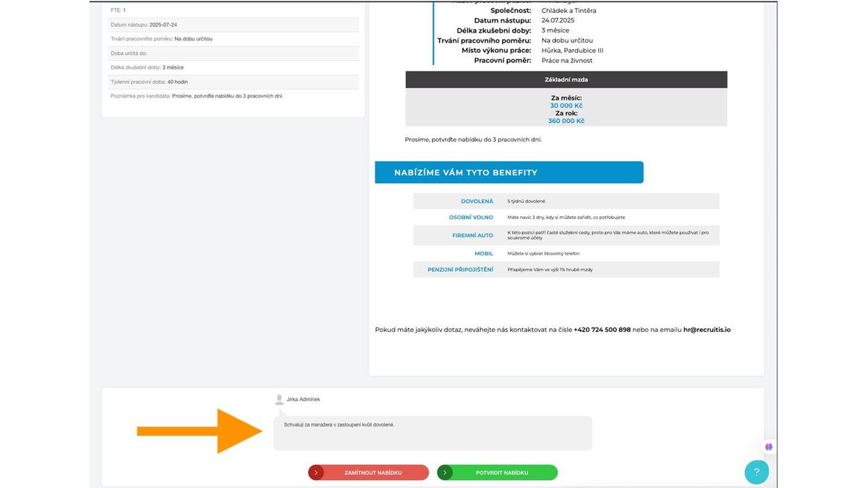This screenshot has width=868, height=488.
Task: Select the name Jirka Admínek
Action: (303, 399)
